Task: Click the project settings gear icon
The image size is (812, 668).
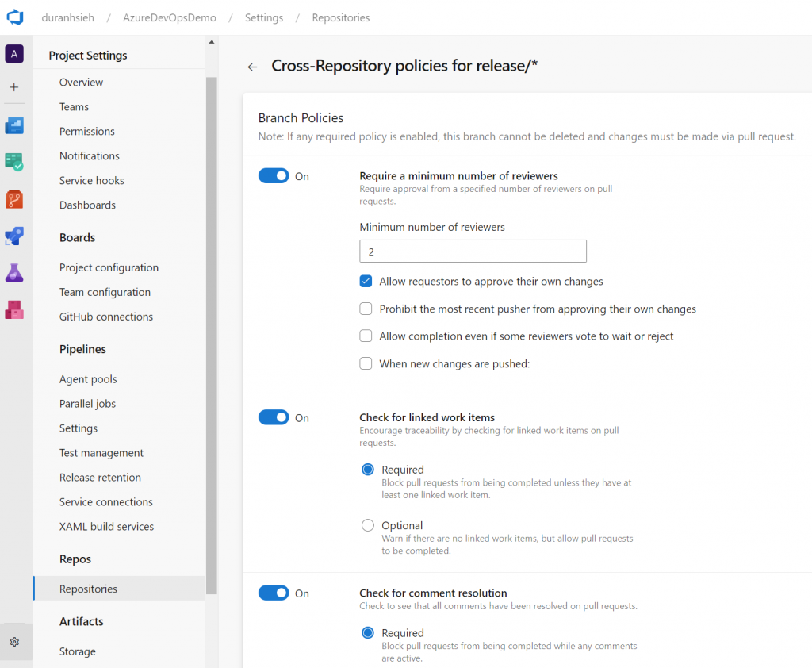Action: pyautogui.click(x=14, y=642)
